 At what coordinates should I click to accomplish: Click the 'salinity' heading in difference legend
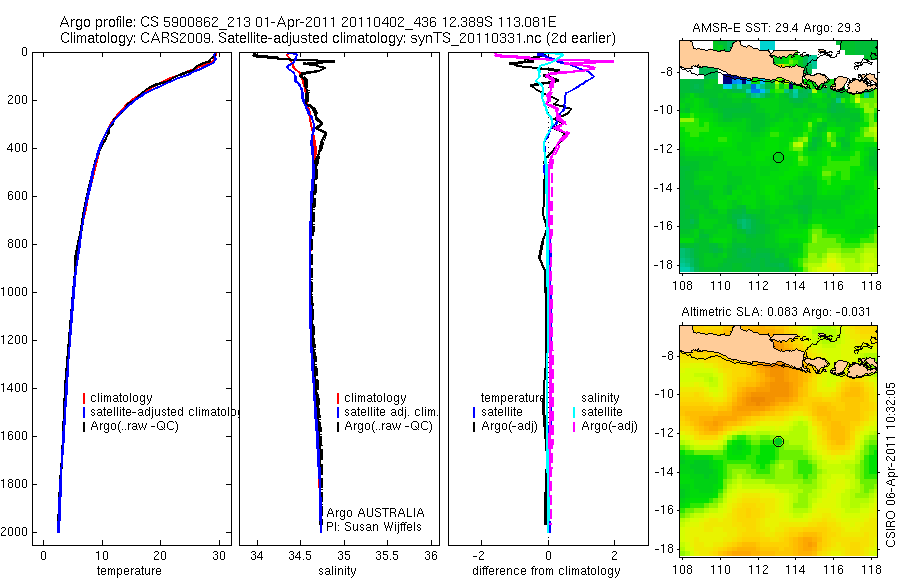pyautogui.click(x=600, y=398)
